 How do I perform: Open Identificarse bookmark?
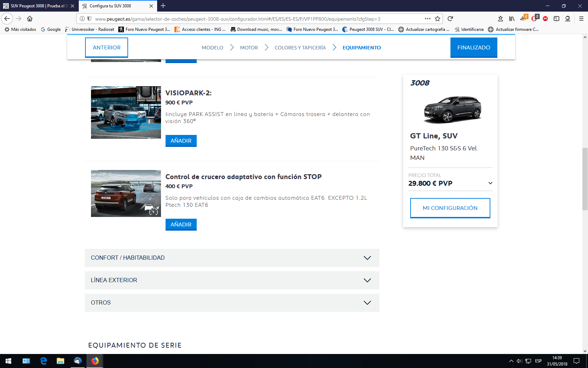tap(469, 29)
